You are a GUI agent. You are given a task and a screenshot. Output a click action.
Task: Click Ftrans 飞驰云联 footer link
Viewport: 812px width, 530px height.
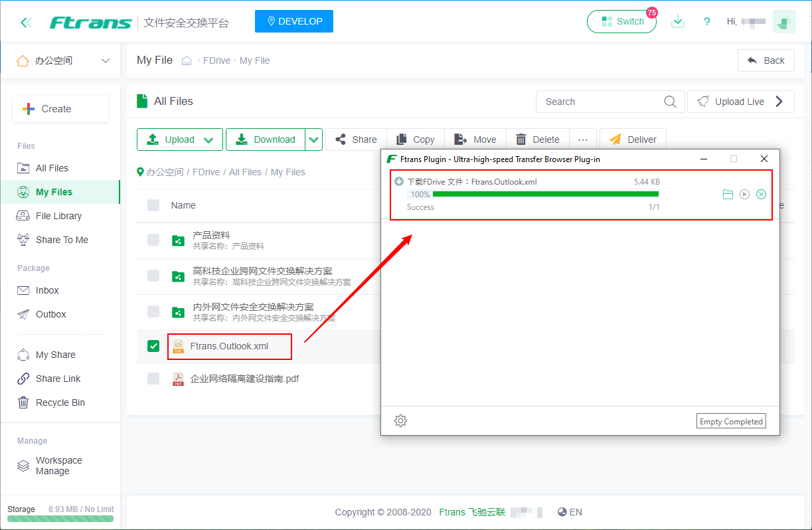tap(472, 512)
